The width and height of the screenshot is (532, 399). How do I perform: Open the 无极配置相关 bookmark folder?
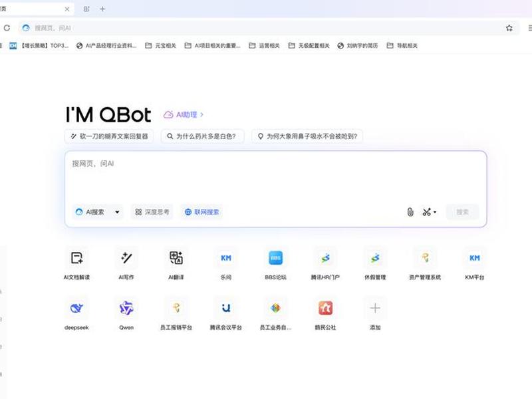click(309, 45)
